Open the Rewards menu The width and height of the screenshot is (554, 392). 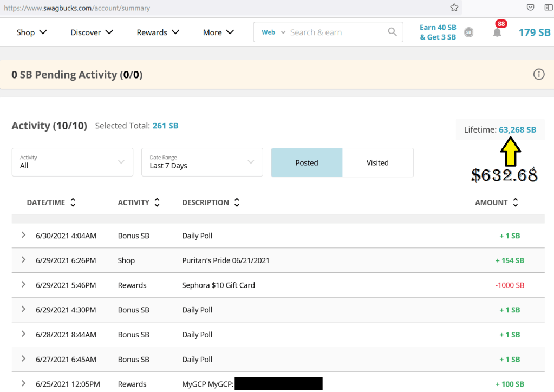click(x=158, y=32)
